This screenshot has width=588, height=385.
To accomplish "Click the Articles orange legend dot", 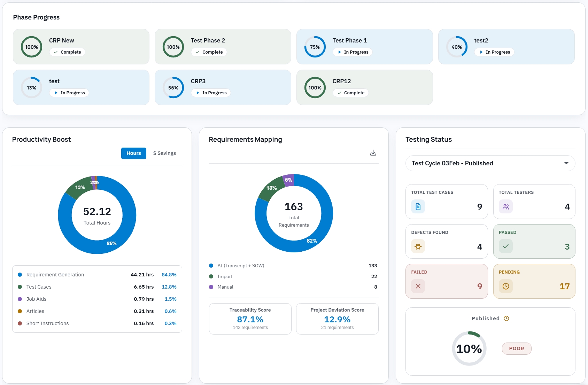I will [x=20, y=311].
